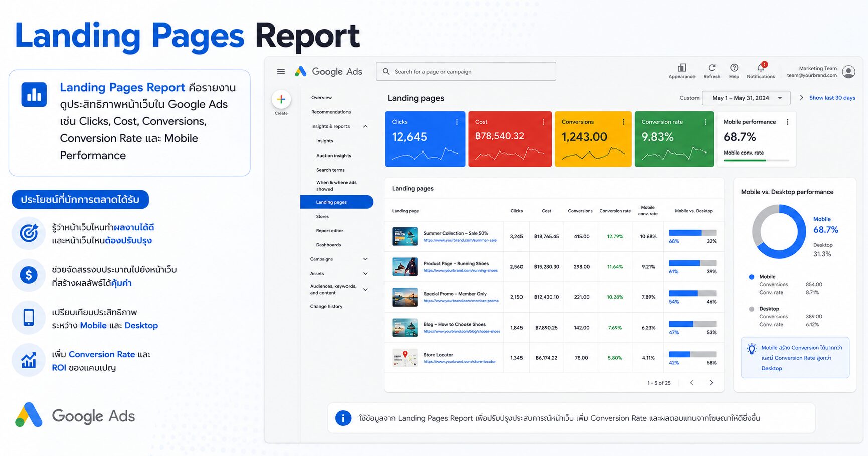Click Summer Collection mobile vs desktop bar

692,233
